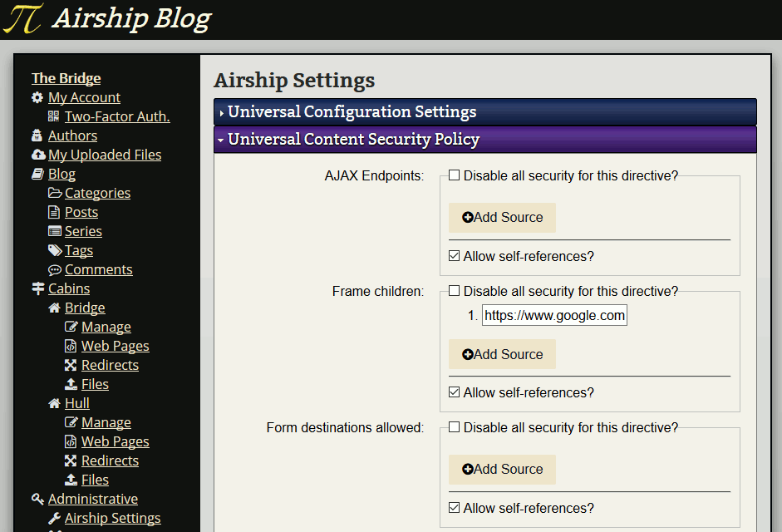Click Add Source under AJAX Endpoints
Viewport: 782px width, 532px height.
(x=502, y=218)
